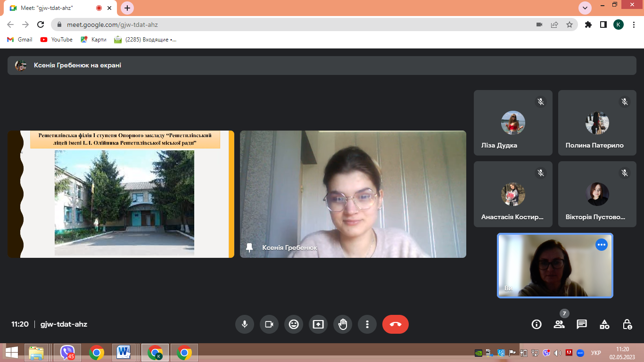Open meeting details info icon
The width and height of the screenshot is (644, 362).
pos(536,324)
